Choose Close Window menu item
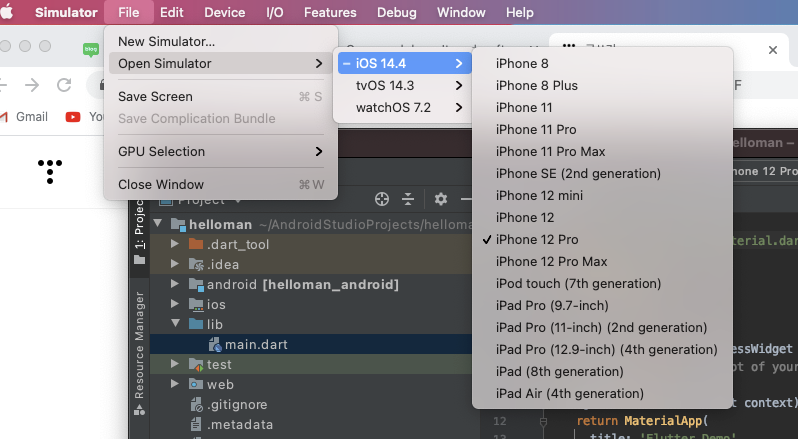Viewport: 798px width, 439px height. coord(221,184)
